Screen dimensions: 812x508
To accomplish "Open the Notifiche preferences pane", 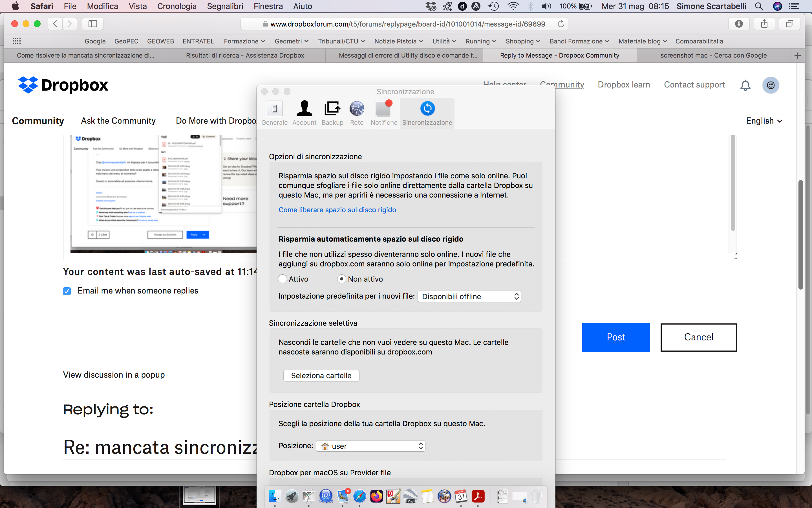I will [x=384, y=113].
